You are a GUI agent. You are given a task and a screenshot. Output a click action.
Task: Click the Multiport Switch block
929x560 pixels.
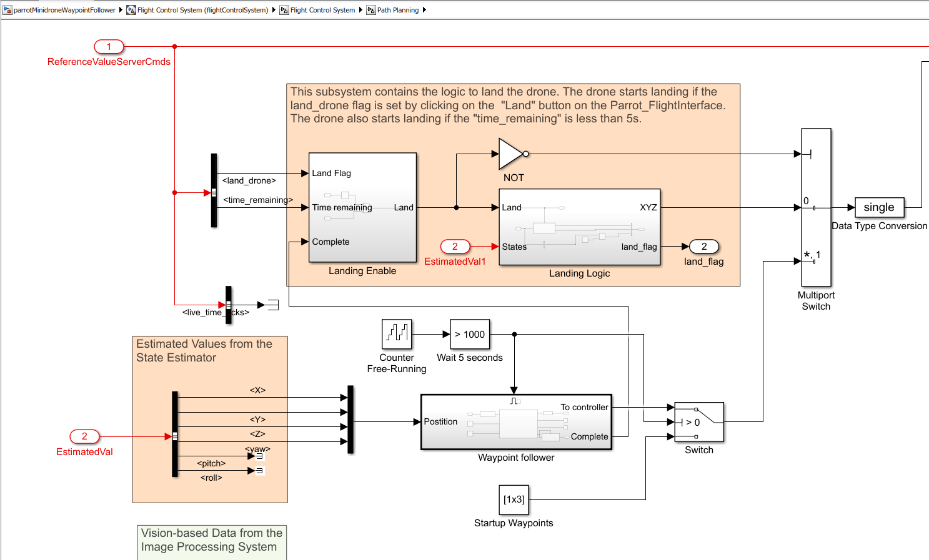click(x=816, y=207)
